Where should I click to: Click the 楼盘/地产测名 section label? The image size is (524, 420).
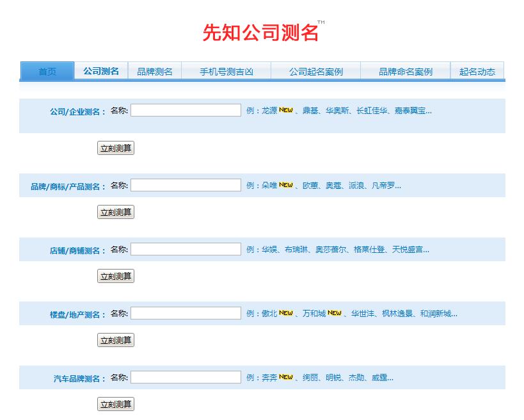[78, 314]
